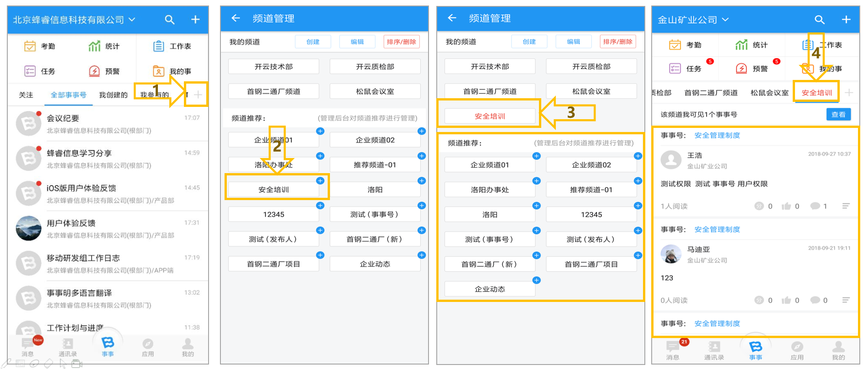This screenshot has height=370, width=868.
Task: Open the 安全管理制度 link above 王浩's post
Action: pyautogui.click(x=717, y=135)
